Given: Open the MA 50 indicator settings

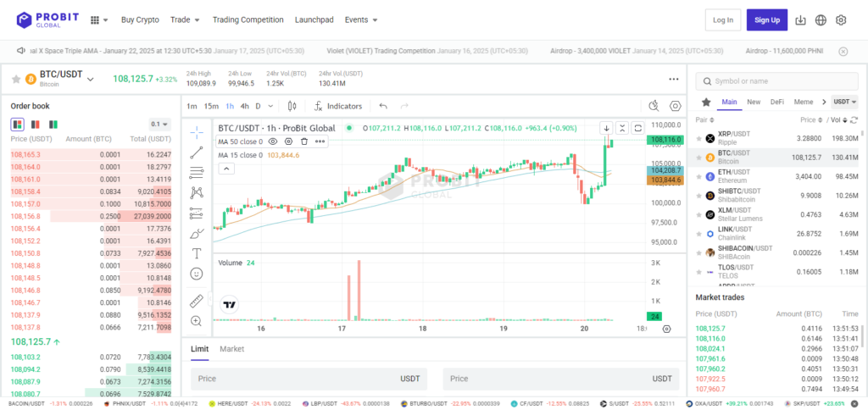Looking at the screenshot, I should 288,141.
